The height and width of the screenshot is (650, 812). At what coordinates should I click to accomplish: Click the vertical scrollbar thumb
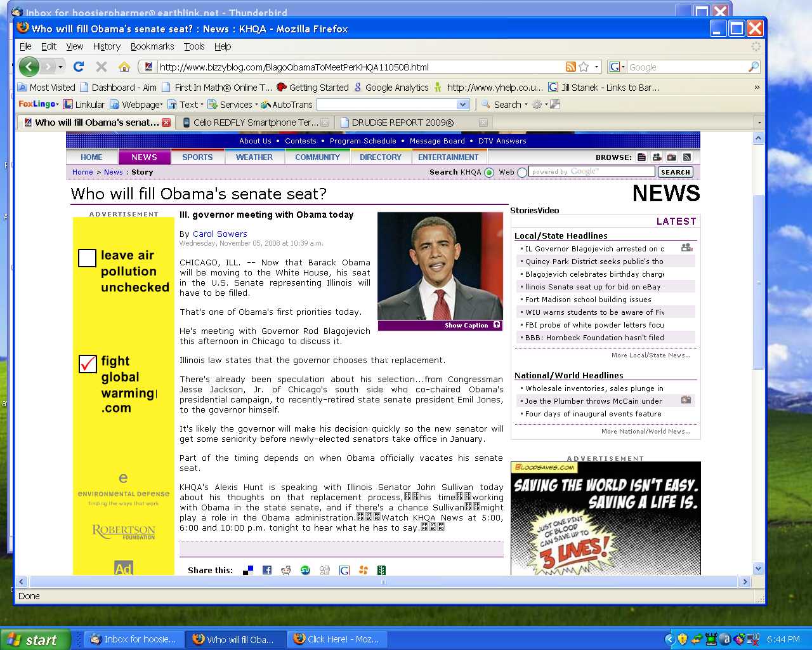(x=758, y=282)
